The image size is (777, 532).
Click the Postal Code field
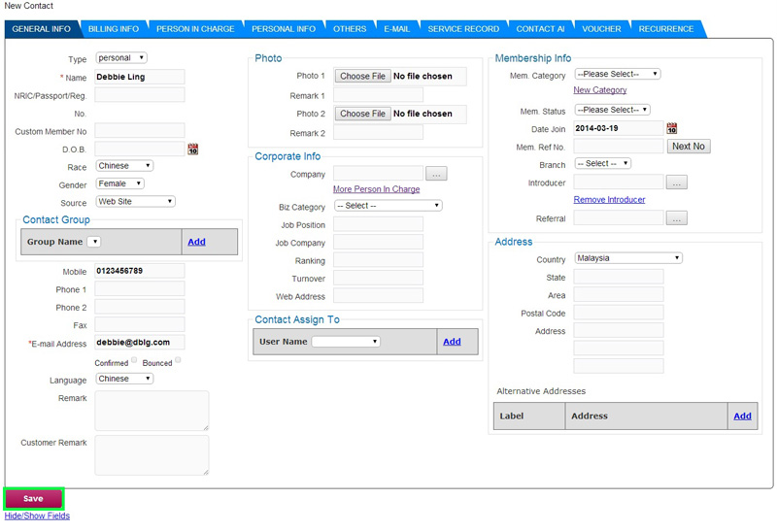619,313
